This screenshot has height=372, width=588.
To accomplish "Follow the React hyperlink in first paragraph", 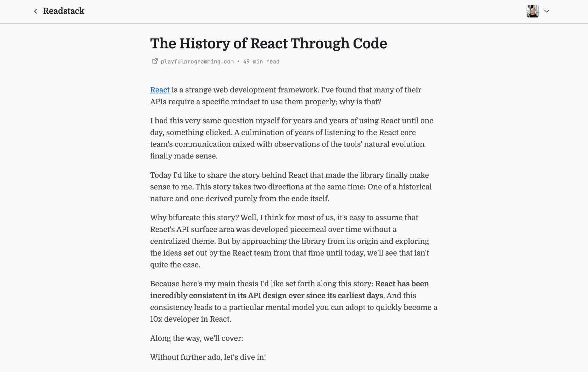I will (x=160, y=90).
